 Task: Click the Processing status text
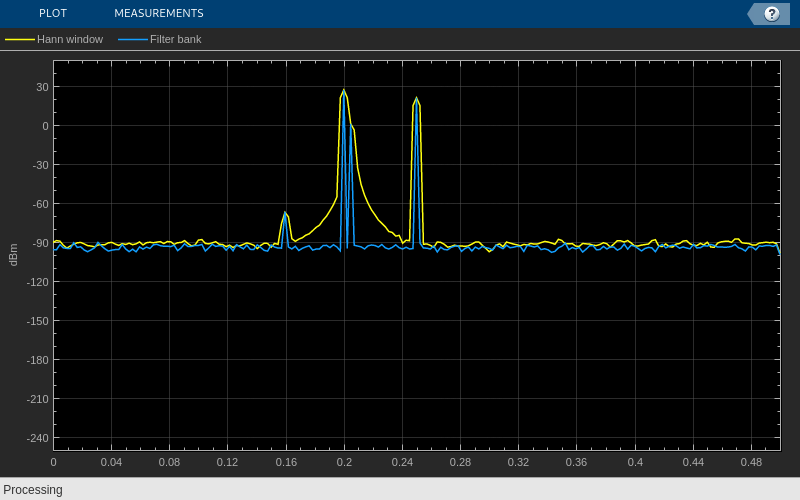tap(33, 490)
